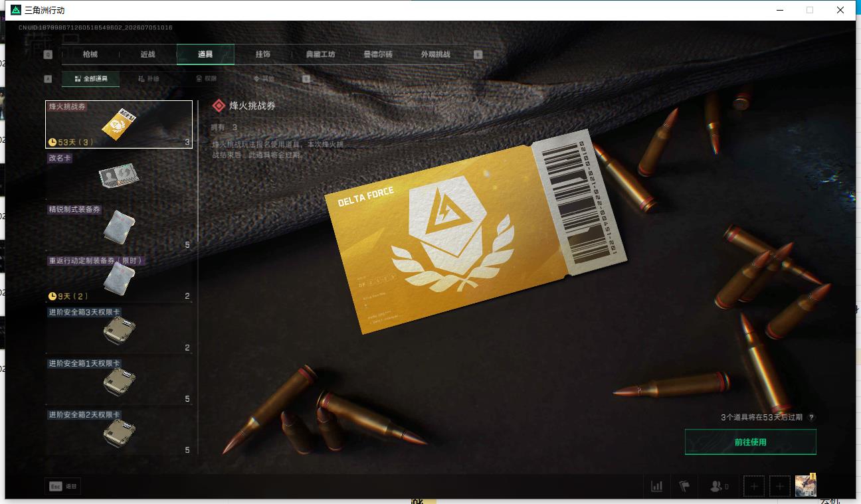The width and height of the screenshot is (861, 504).
Task: Switch to the 典藏工坊 tab
Action: click(320, 54)
